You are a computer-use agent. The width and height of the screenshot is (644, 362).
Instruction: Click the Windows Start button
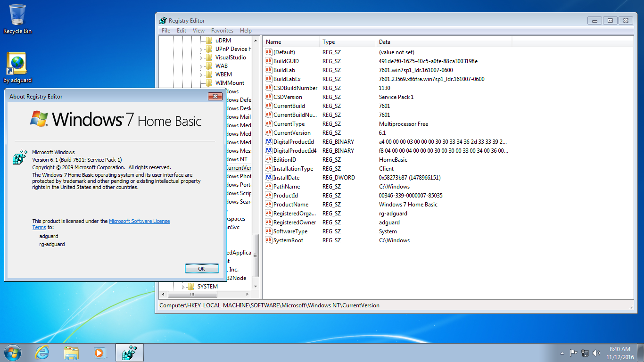click(12, 353)
